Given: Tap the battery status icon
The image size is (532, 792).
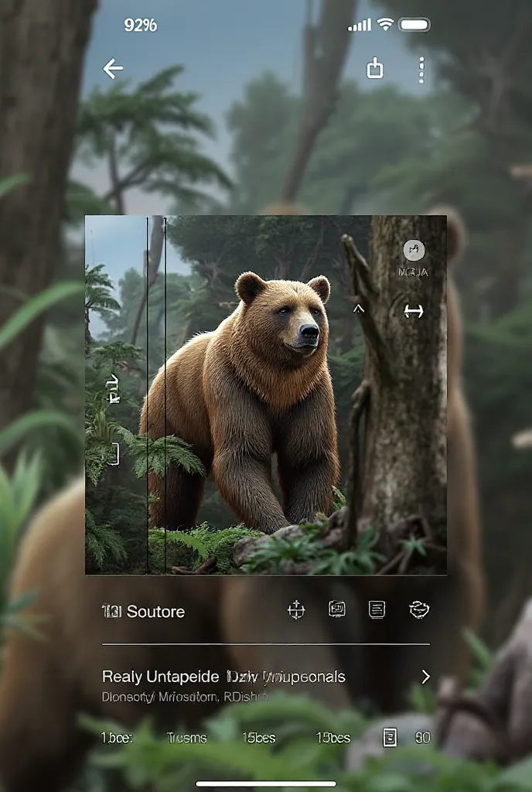Looking at the screenshot, I should 414,24.
